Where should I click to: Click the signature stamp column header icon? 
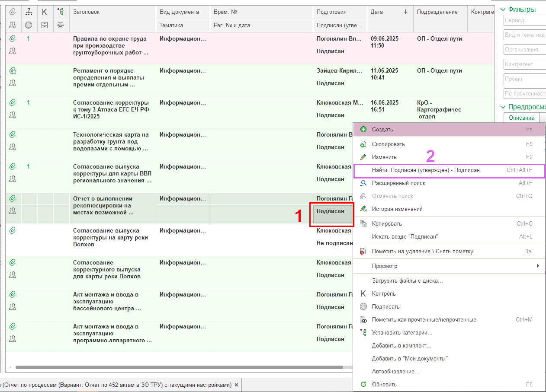click(x=29, y=25)
